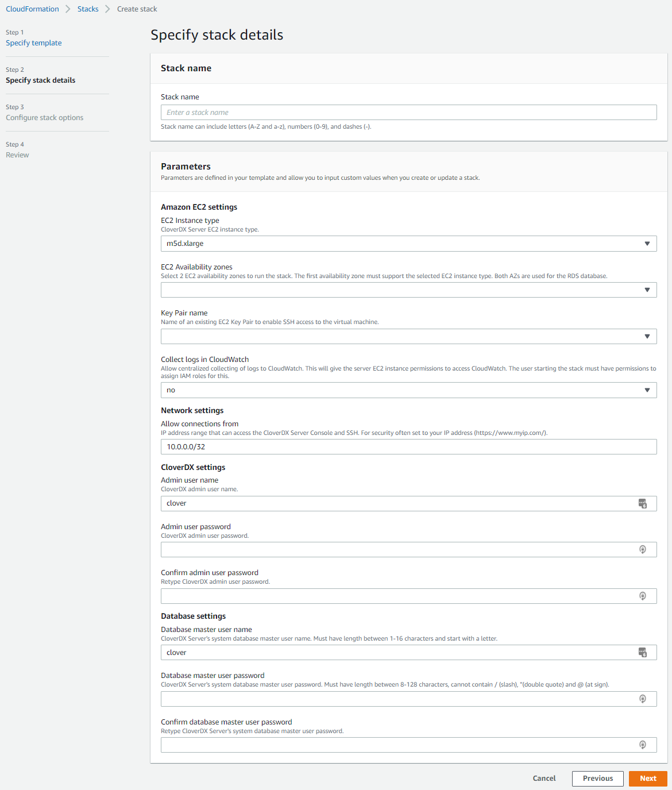Click the password icon in Admin user password field

[x=642, y=549]
